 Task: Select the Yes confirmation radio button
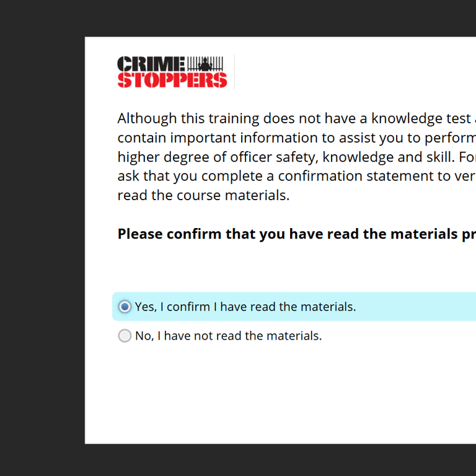tap(125, 307)
